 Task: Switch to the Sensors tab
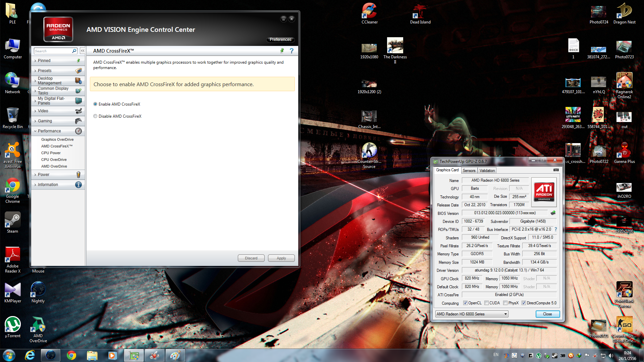(469, 171)
